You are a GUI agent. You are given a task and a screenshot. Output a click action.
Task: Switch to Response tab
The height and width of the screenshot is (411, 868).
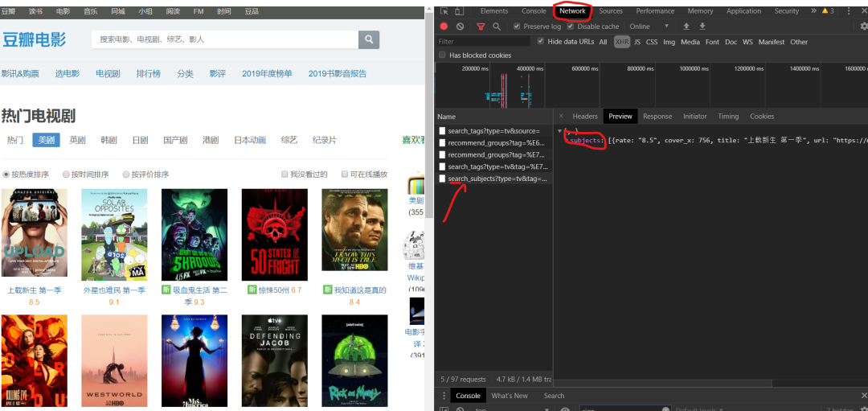tap(657, 117)
